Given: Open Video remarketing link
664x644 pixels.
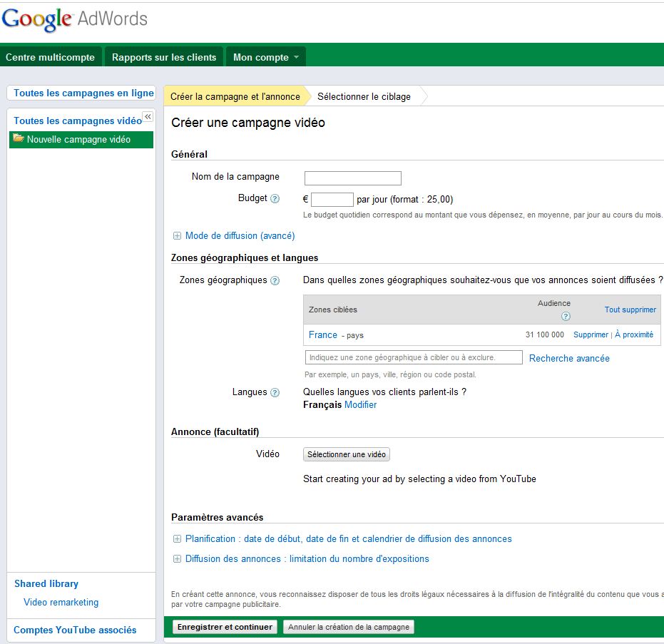Looking at the screenshot, I should click(x=61, y=602).
